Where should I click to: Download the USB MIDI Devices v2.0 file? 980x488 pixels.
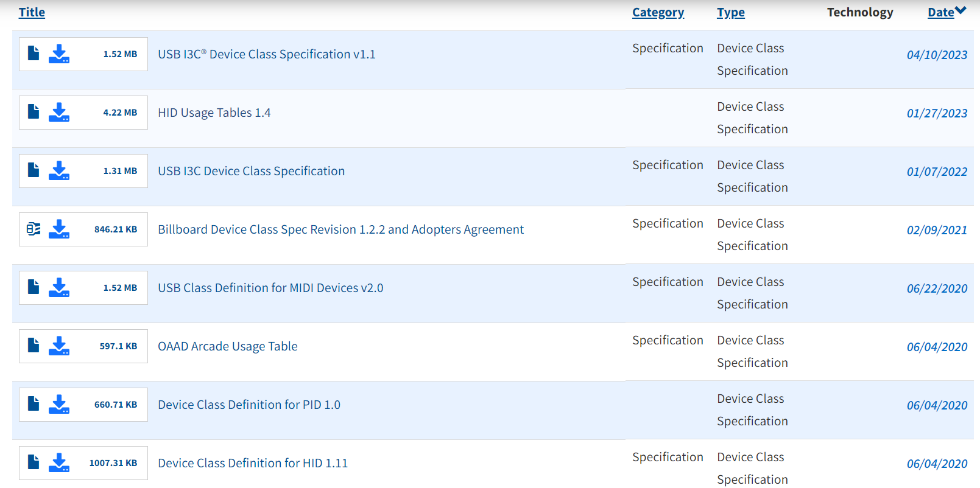tap(59, 288)
